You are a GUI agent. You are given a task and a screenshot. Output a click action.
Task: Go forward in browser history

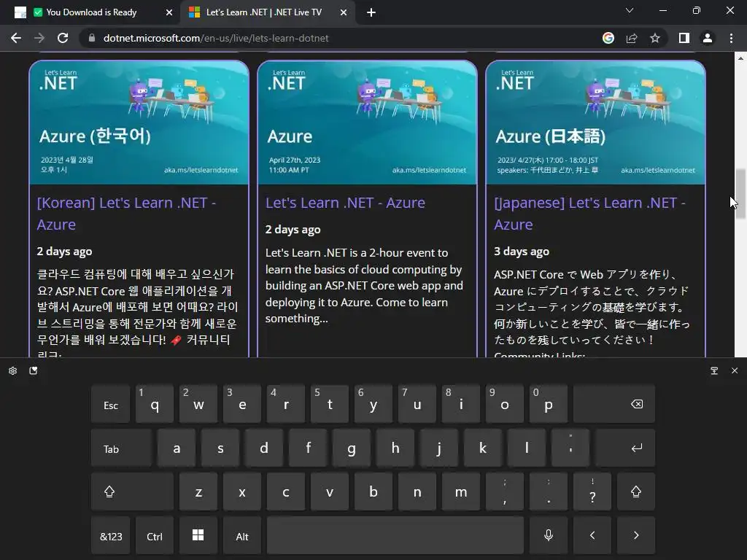[39, 38]
